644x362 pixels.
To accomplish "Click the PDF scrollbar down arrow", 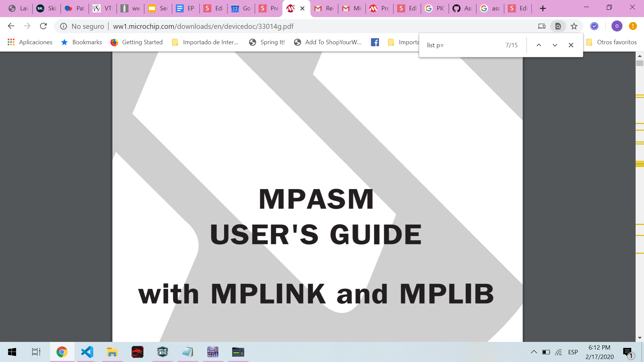I will (x=640, y=338).
